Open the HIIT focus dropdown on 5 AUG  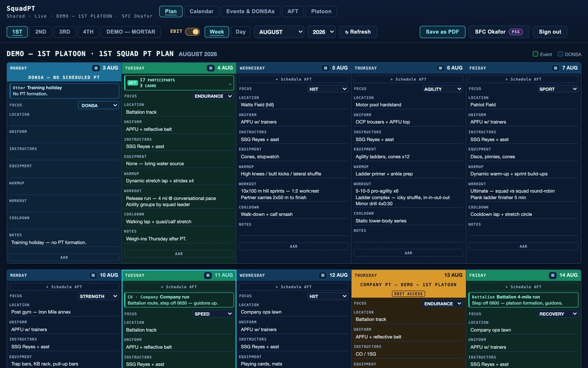click(328, 89)
